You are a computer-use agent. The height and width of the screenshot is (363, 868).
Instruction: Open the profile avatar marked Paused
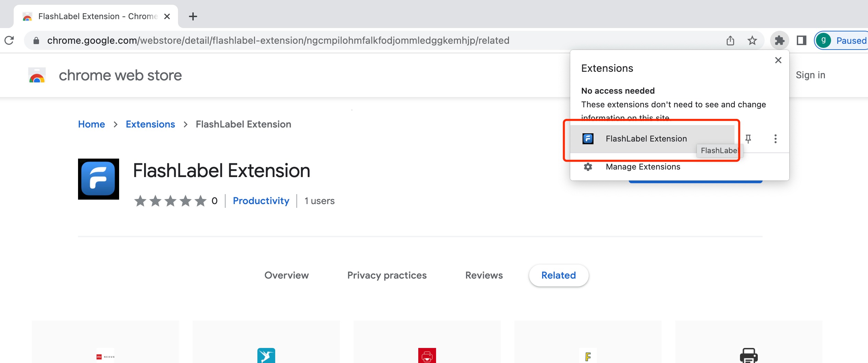coord(841,40)
